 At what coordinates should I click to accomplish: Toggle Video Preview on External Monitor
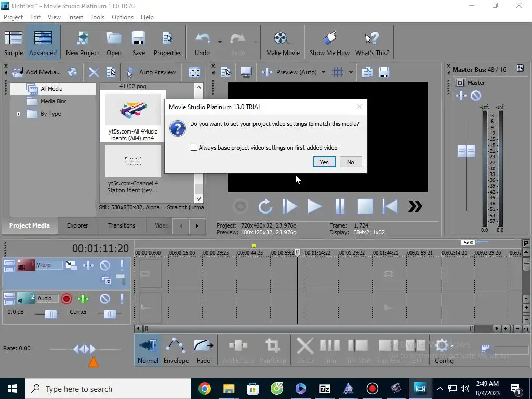246,72
